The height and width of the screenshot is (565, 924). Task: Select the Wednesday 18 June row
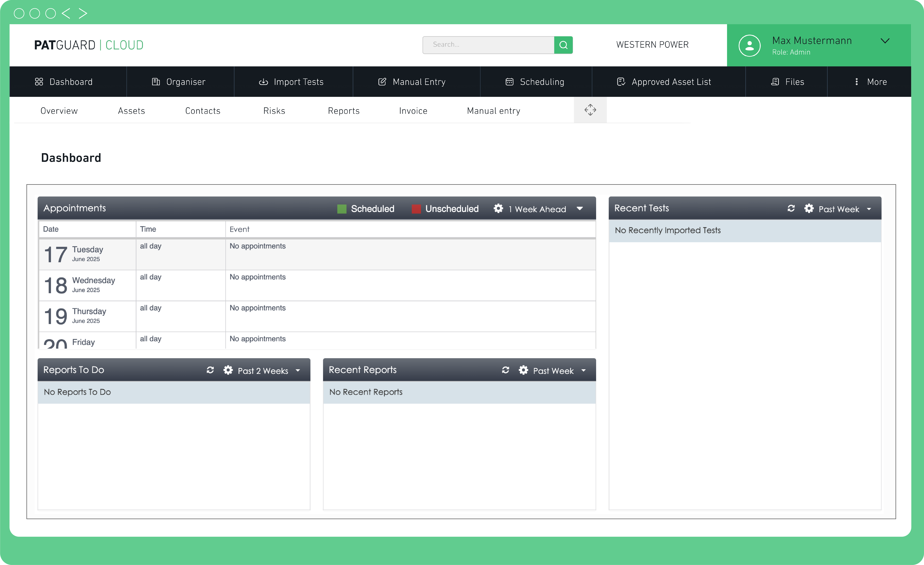point(317,285)
